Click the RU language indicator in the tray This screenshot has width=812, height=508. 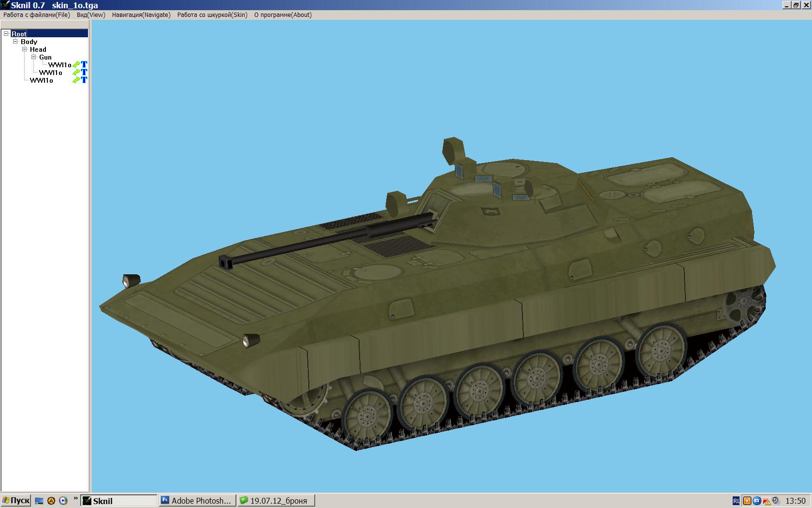736,501
